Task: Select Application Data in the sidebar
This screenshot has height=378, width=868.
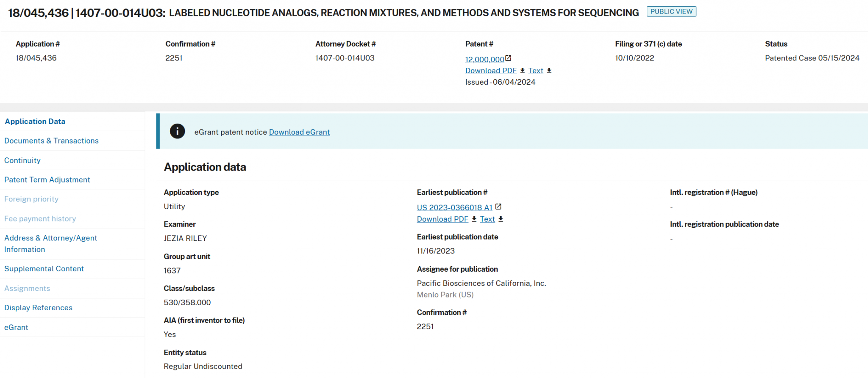Action: click(x=35, y=121)
